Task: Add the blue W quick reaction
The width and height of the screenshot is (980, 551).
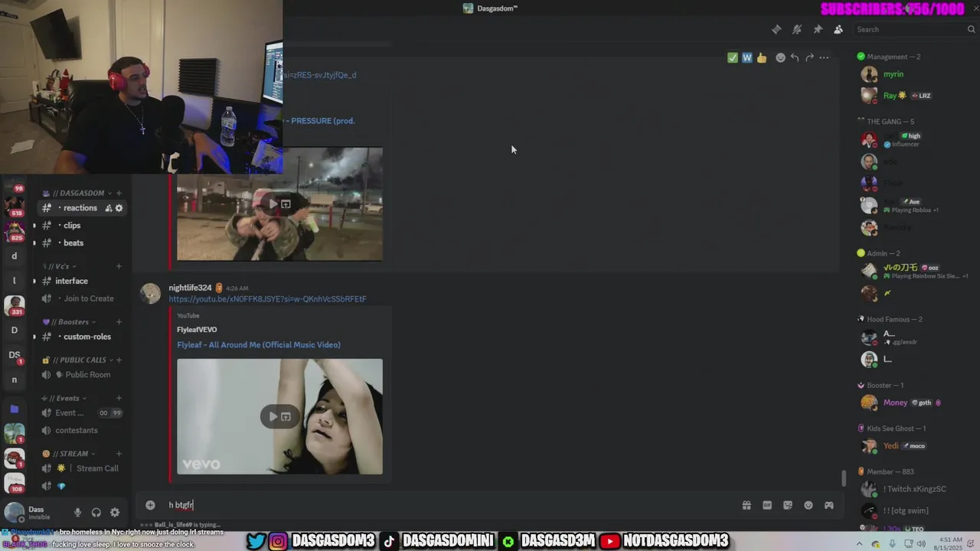Action: coord(746,57)
